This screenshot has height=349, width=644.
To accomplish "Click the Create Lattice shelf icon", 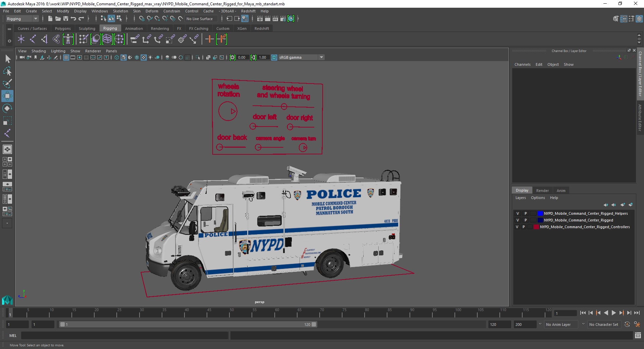I will point(107,39).
